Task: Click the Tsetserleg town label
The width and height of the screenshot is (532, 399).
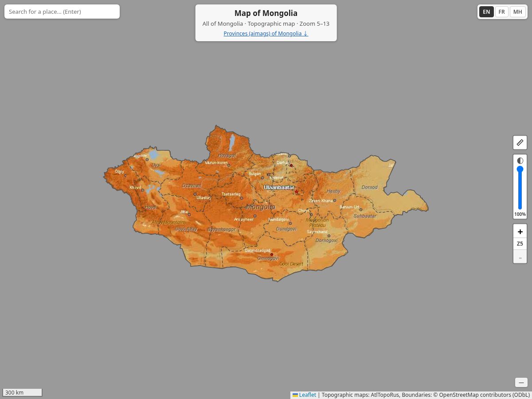Action: [231, 194]
